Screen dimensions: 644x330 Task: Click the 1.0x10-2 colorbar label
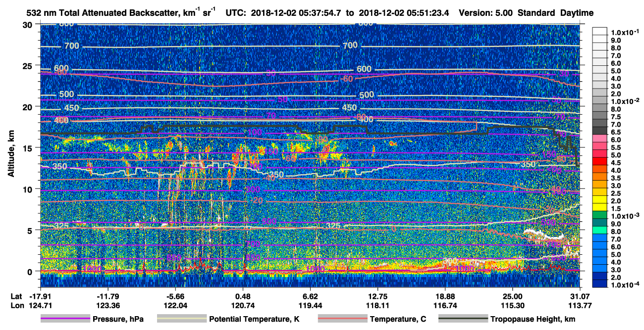(x=626, y=101)
